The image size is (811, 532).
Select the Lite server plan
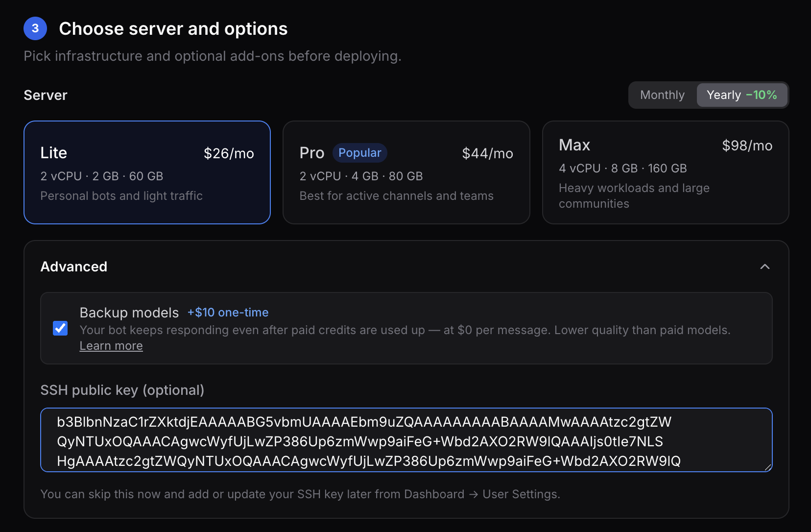pos(147,172)
